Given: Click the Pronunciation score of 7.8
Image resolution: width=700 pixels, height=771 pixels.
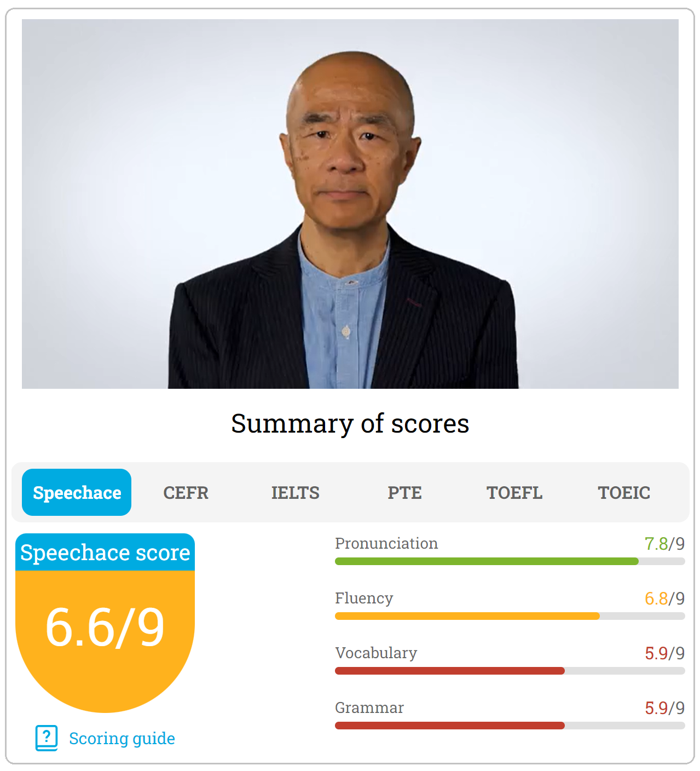Looking at the screenshot, I should point(656,543).
